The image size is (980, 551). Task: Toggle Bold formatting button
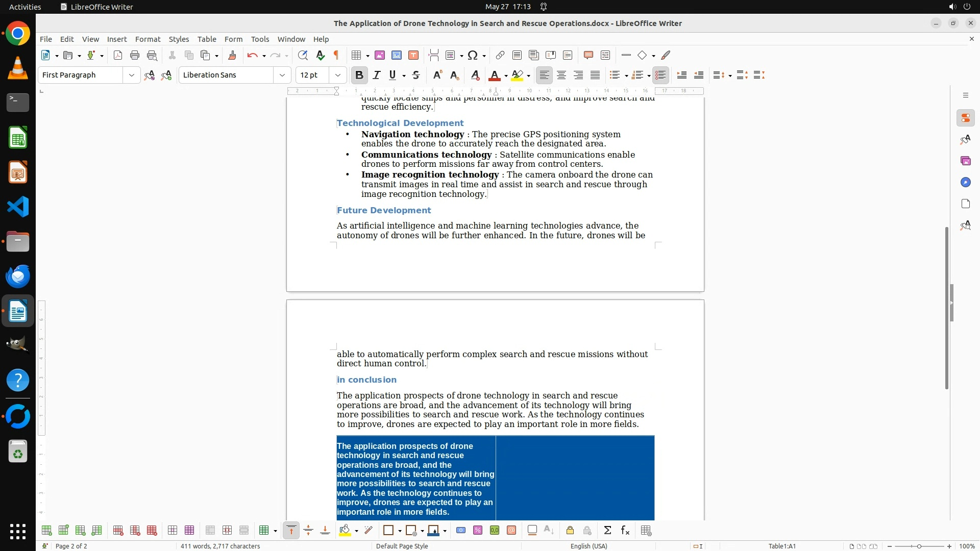(x=359, y=75)
